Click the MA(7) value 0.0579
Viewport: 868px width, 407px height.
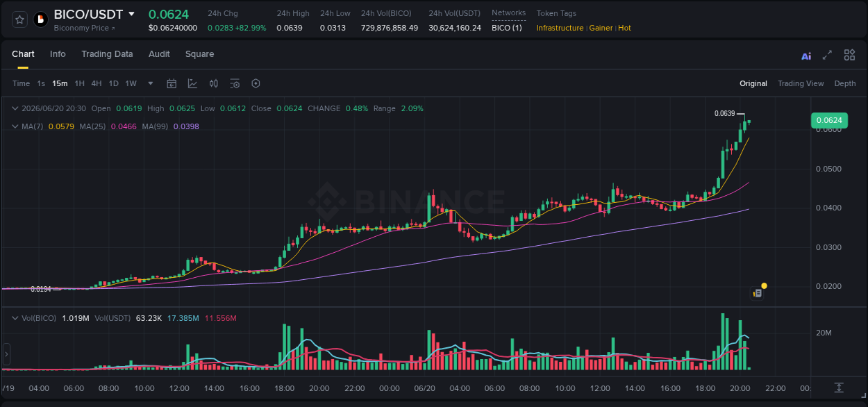pyautogui.click(x=61, y=126)
